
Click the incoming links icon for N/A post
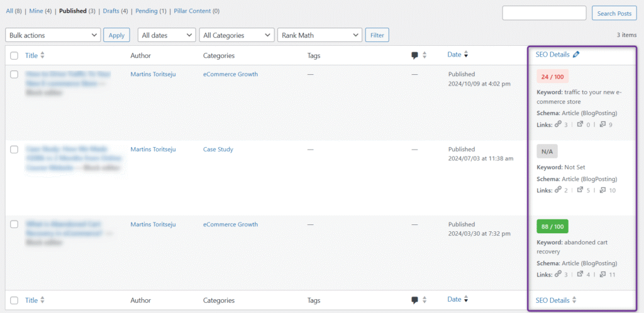click(x=602, y=190)
